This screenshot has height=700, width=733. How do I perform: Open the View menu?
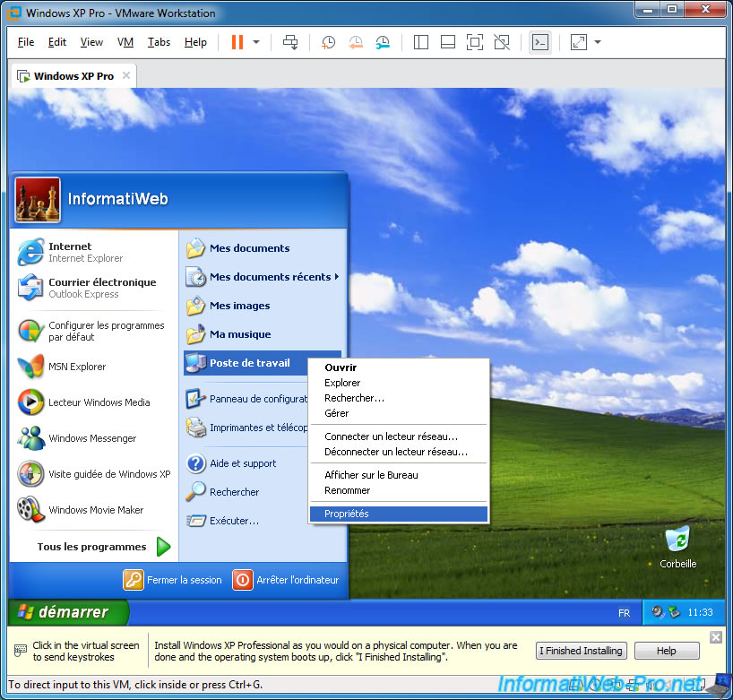click(91, 42)
